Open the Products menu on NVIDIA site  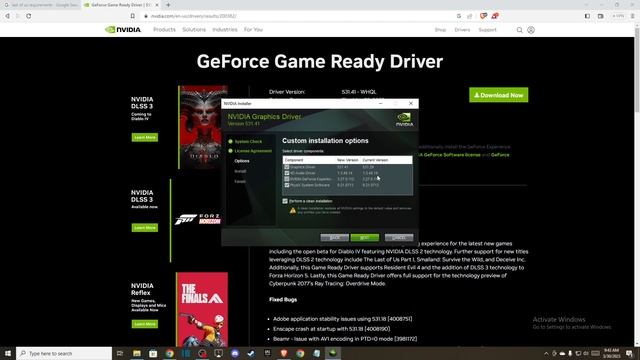(164, 30)
